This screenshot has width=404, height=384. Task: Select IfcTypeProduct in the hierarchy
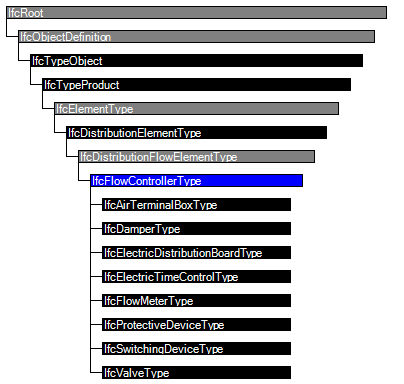(196, 85)
